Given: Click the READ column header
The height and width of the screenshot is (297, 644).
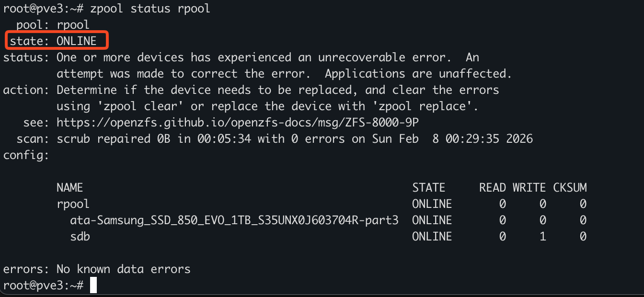Looking at the screenshot, I should coord(492,188).
